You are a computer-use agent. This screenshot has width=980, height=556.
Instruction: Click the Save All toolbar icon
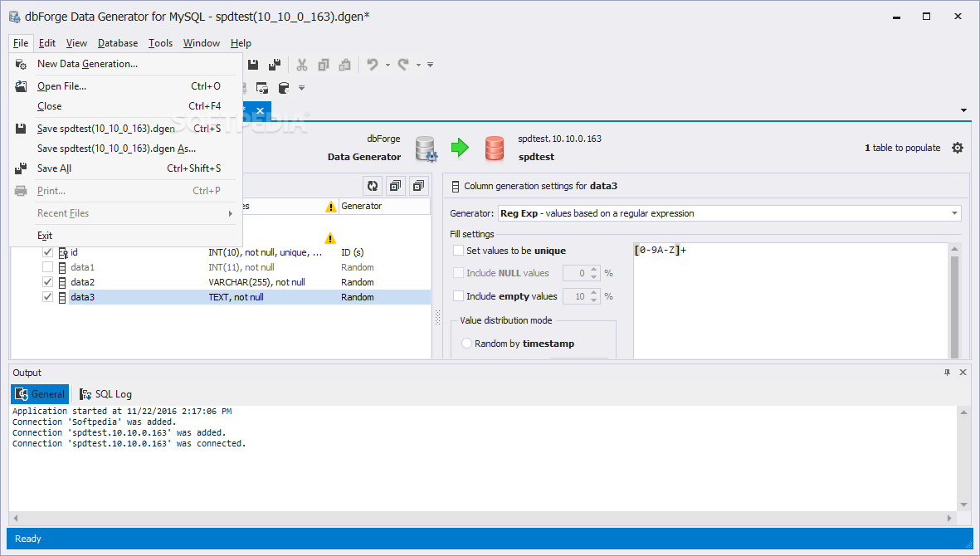coord(275,65)
